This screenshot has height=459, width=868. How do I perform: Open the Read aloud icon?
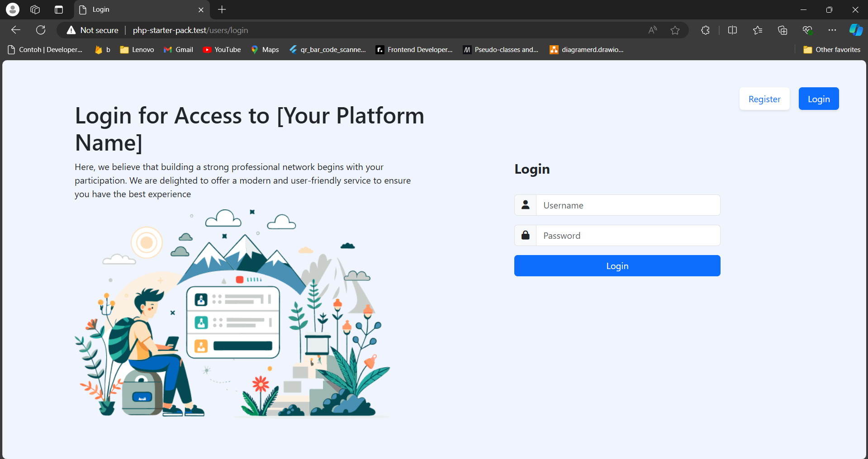click(x=652, y=30)
